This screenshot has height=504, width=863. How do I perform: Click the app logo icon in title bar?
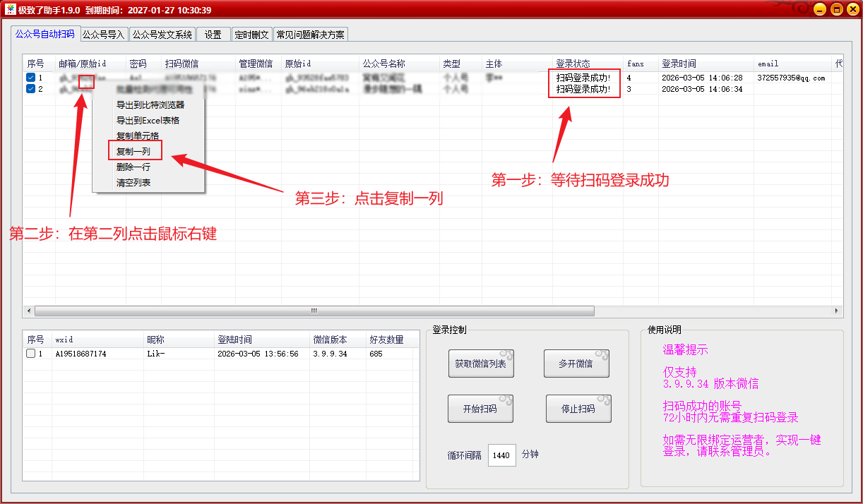tap(10, 9)
